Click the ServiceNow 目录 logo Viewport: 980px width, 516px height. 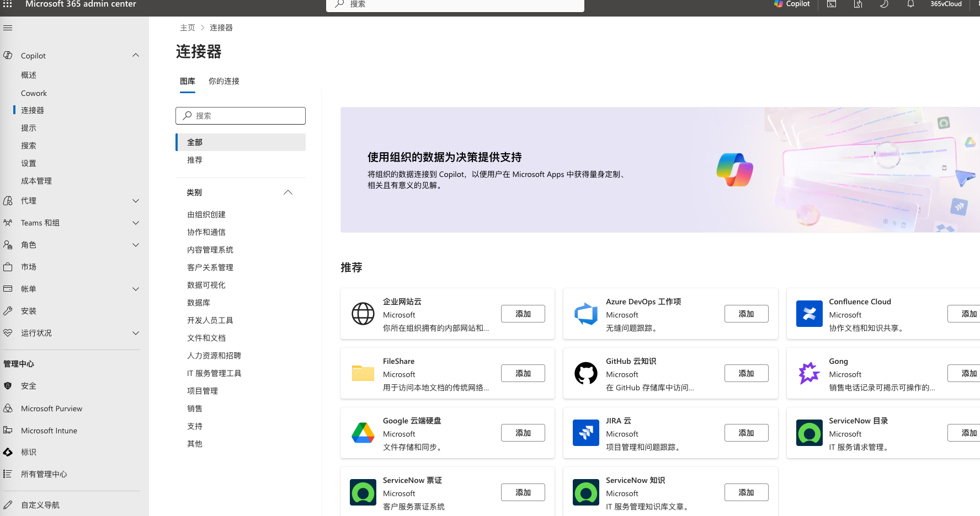809,433
